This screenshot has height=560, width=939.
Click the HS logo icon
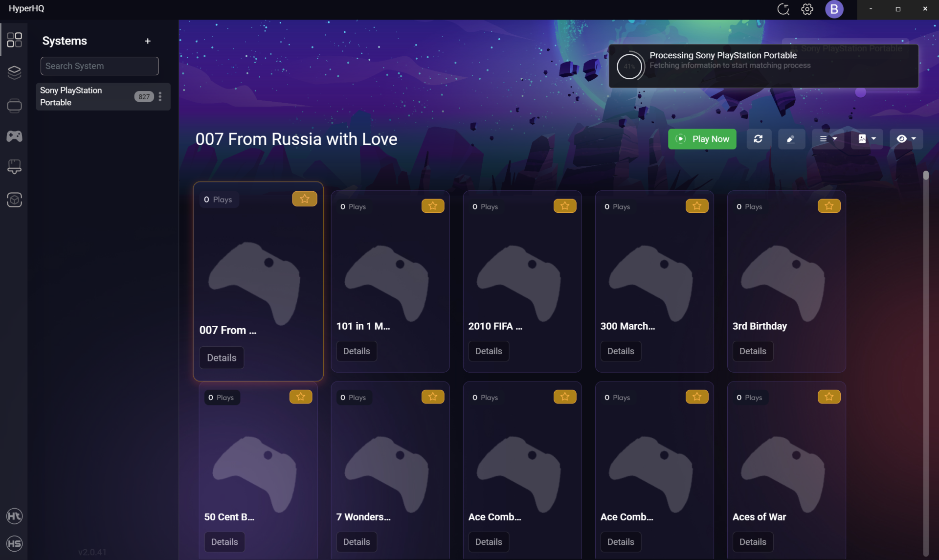point(14,543)
